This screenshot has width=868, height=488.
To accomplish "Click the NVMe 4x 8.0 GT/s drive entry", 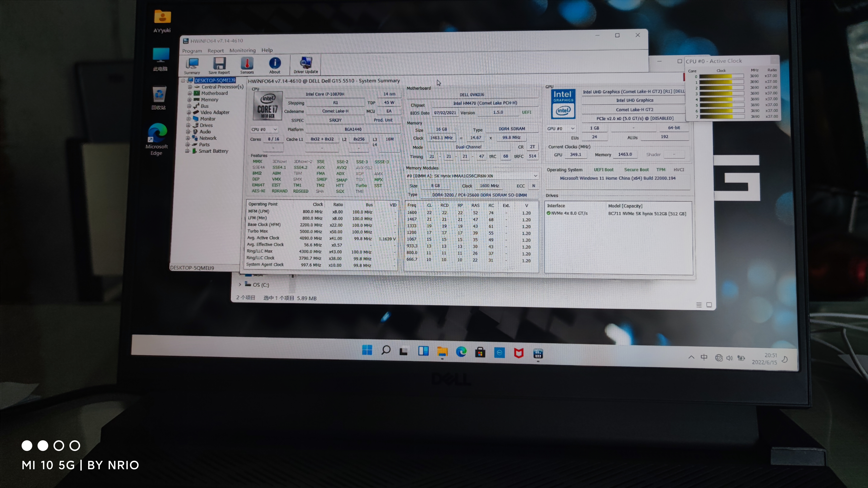I will coord(567,213).
